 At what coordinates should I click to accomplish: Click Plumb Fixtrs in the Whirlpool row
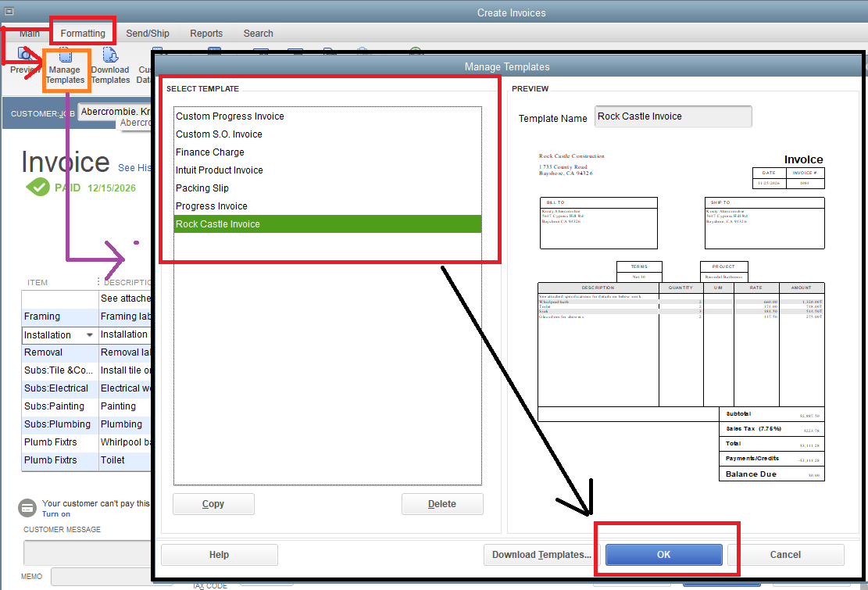[60, 442]
